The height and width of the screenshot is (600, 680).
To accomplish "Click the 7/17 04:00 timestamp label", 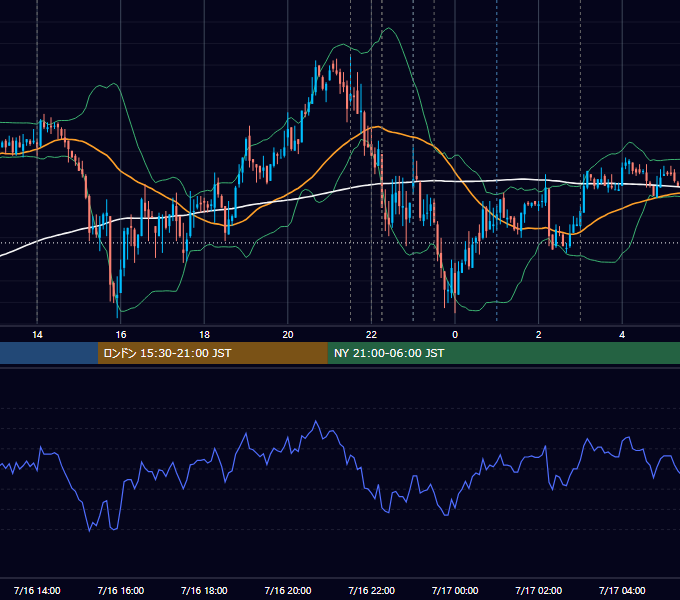I will 622,590.
